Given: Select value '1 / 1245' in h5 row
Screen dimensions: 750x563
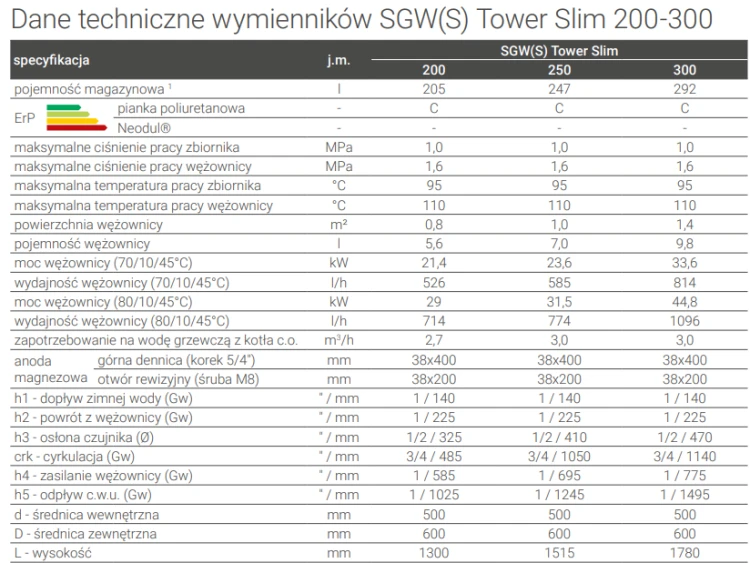Looking at the screenshot, I should tap(559, 495).
